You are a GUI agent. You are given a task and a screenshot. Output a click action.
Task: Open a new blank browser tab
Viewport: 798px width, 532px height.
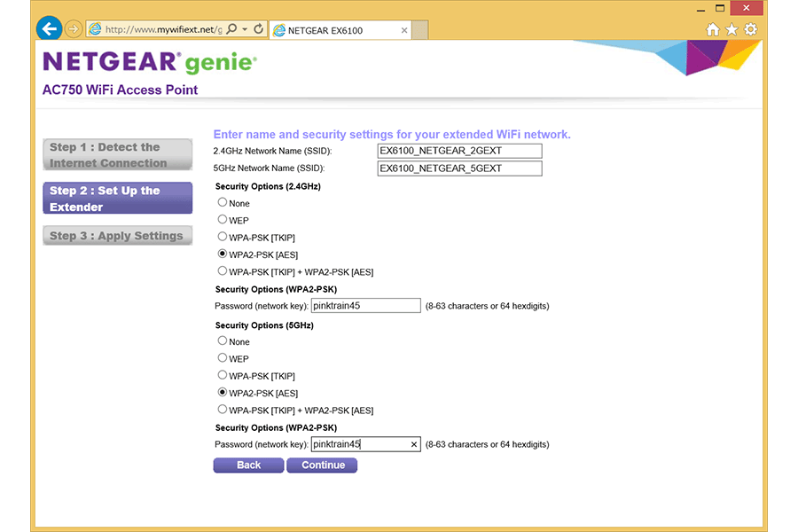click(x=419, y=30)
